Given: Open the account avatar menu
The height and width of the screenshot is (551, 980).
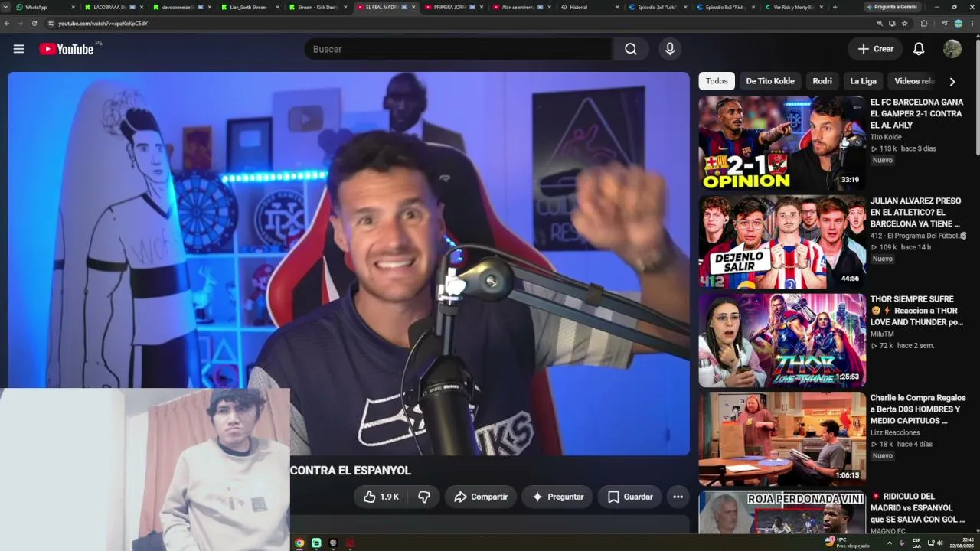Looking at the screenshot, I should (x=952, y=49).
